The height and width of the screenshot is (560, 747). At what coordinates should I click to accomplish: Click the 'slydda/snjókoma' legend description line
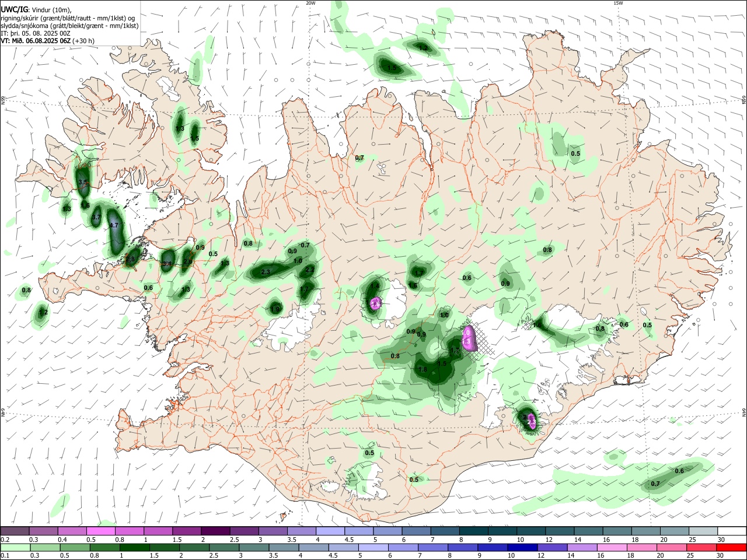[69, 26]
